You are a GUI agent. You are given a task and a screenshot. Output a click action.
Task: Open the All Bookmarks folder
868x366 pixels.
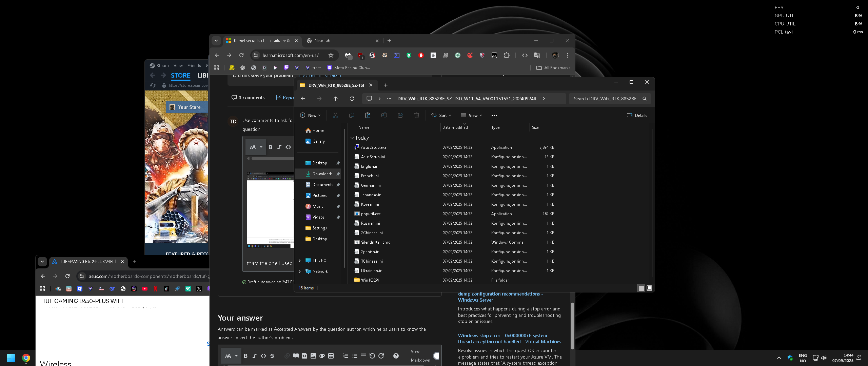(x=553, y=68)
